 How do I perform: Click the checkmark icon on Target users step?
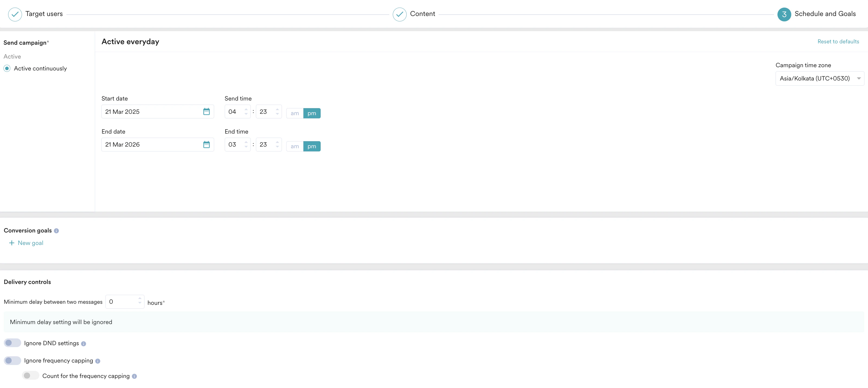tap(14, 14)
